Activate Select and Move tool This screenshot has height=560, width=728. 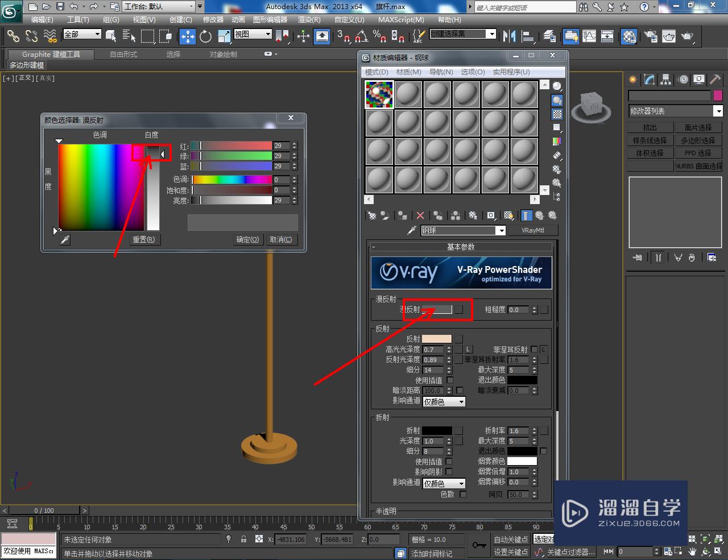tap(187, 36)
